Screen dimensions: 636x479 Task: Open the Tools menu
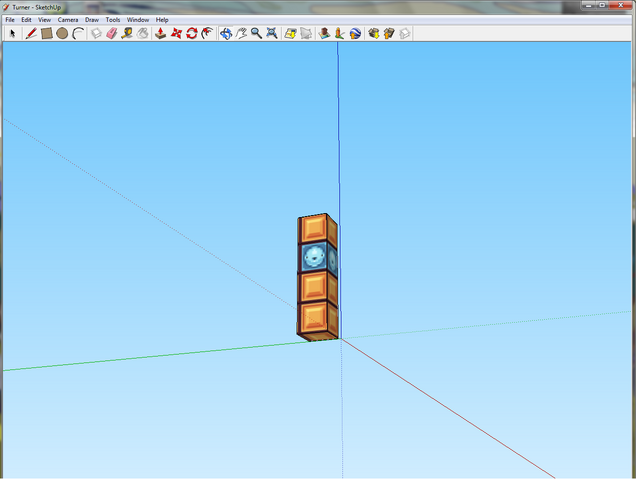coord(113,19)
